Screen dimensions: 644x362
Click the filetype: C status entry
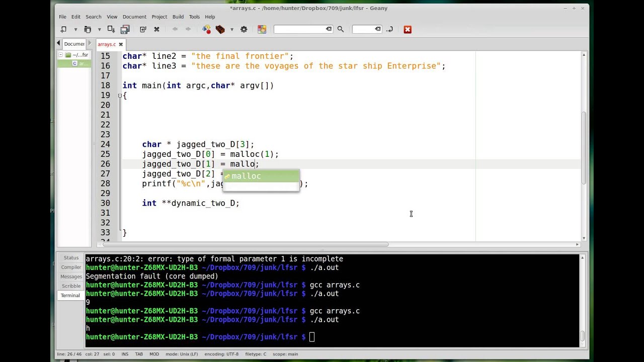coord(256,354)
